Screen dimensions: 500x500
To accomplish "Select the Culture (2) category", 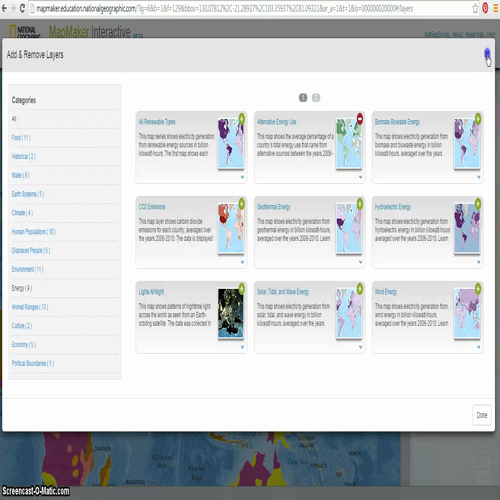I will click(x=22, y=326).
